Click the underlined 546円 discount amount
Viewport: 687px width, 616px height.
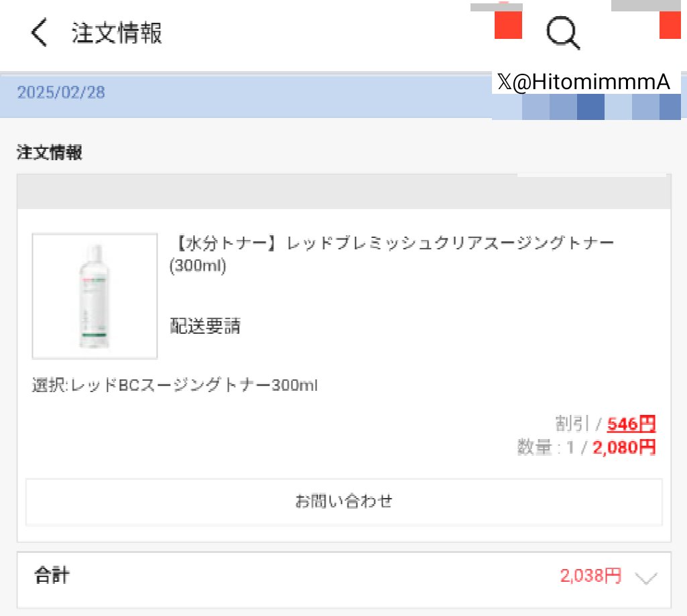coord(631,424)
